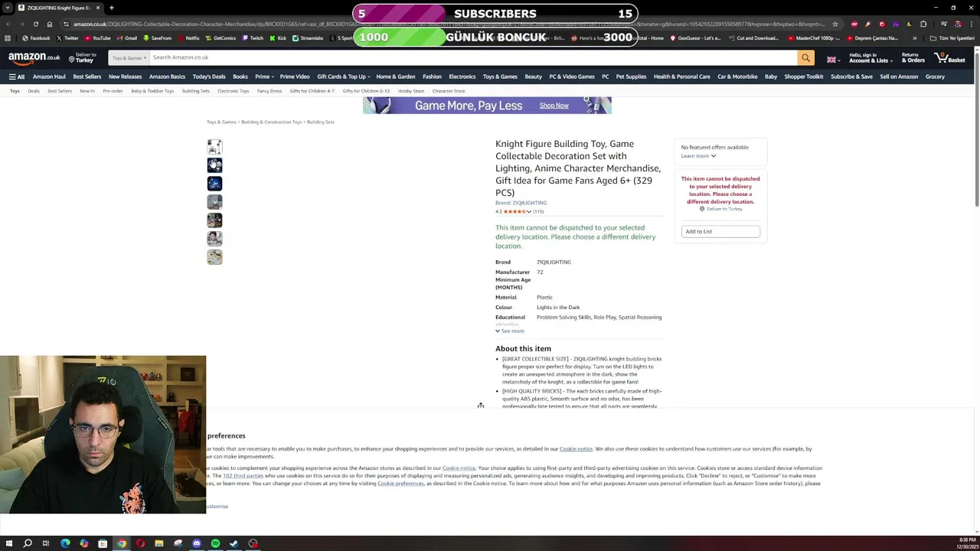This screenshot has width=980, height=551.
Task: Open Today's Deals
Action: (x=209, y=77)
